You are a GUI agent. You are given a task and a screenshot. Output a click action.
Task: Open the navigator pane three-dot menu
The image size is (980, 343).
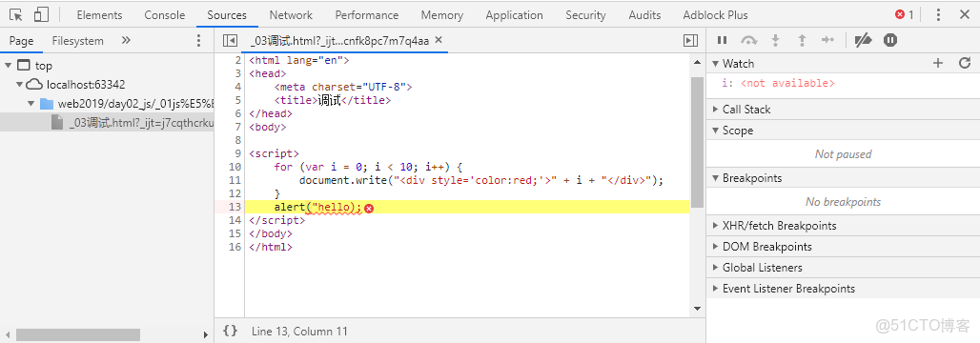(x=198, y=41)
